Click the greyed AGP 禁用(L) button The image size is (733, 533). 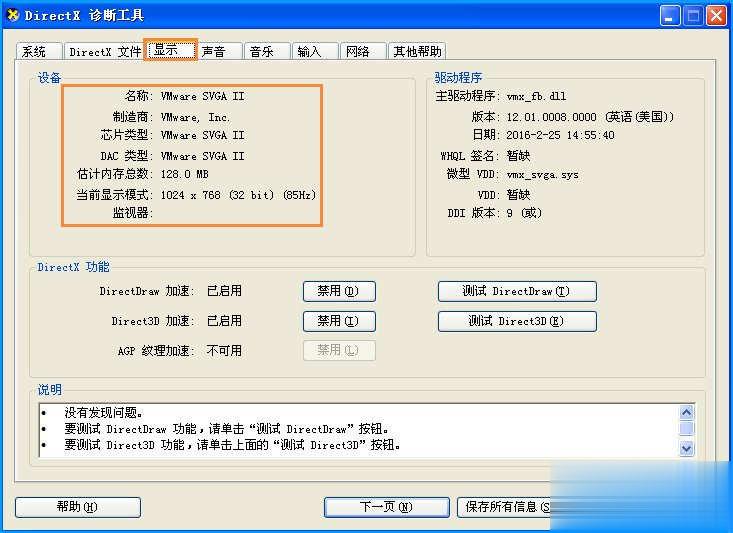click(339, 350)
